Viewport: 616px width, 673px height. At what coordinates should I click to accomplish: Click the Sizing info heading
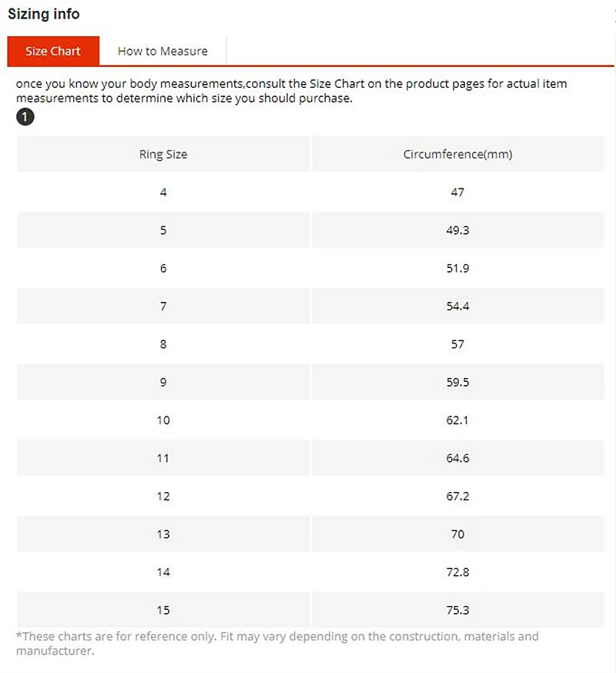[44, 14]
